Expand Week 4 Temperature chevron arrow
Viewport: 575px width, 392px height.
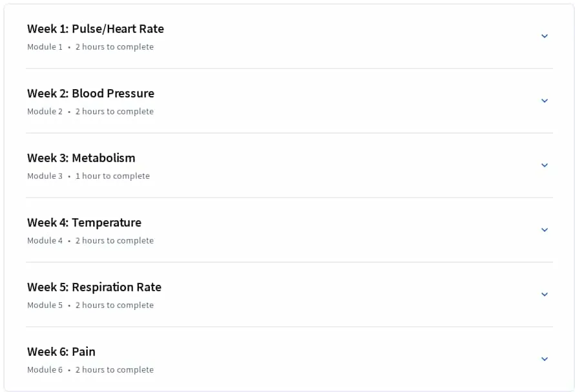[545, 229]
